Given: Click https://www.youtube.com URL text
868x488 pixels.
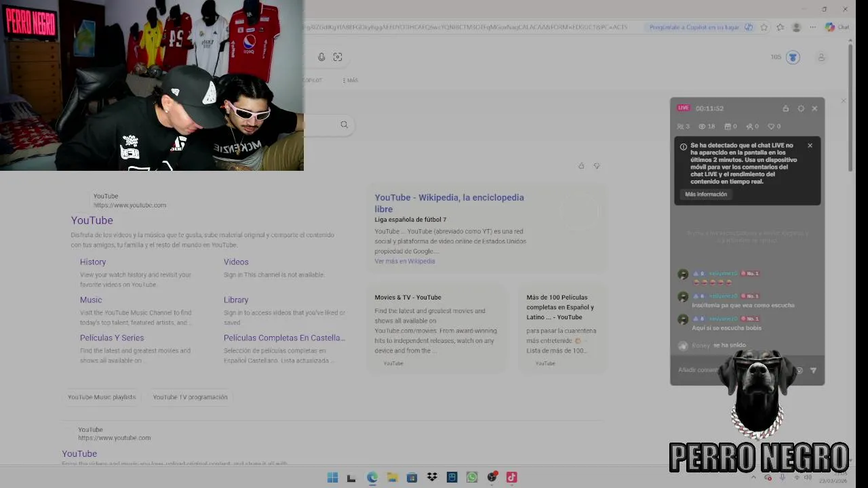Looking at the screenshot, I should pyautogui.click(x=130, y=205).
